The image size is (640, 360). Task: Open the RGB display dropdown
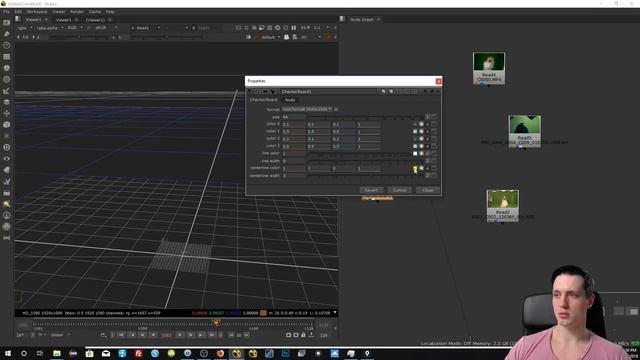coord(75,28)
